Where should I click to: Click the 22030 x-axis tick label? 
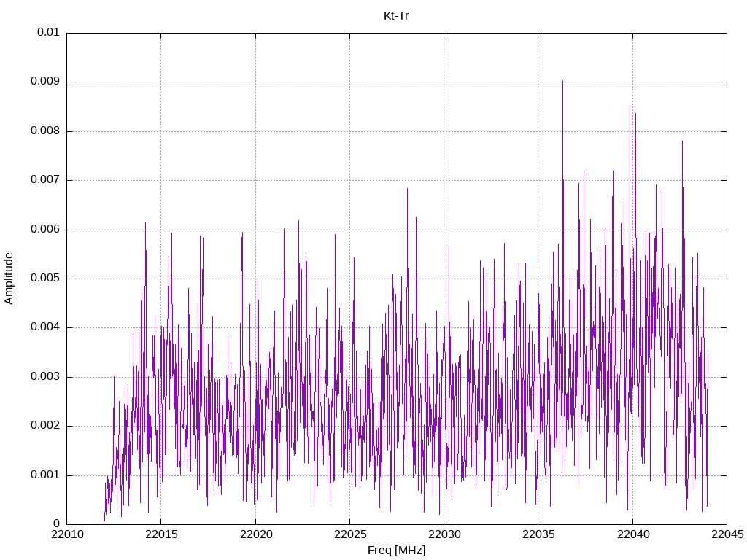(444, 534)
